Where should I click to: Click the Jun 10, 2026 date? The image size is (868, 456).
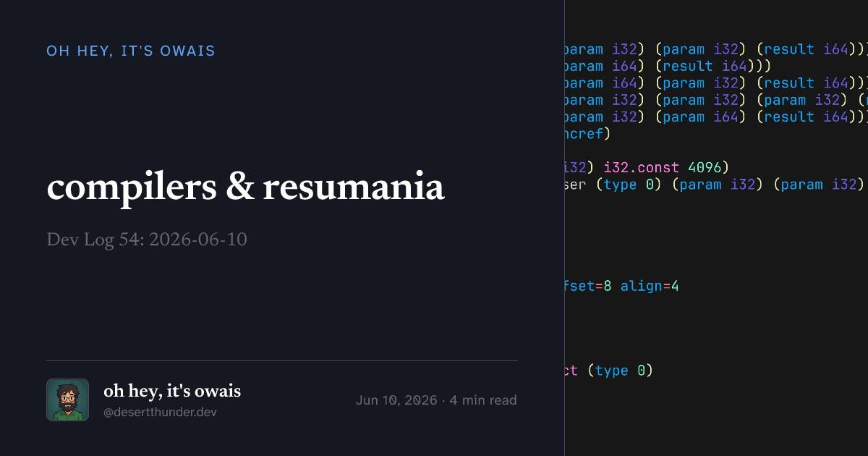tap(396, 400)
